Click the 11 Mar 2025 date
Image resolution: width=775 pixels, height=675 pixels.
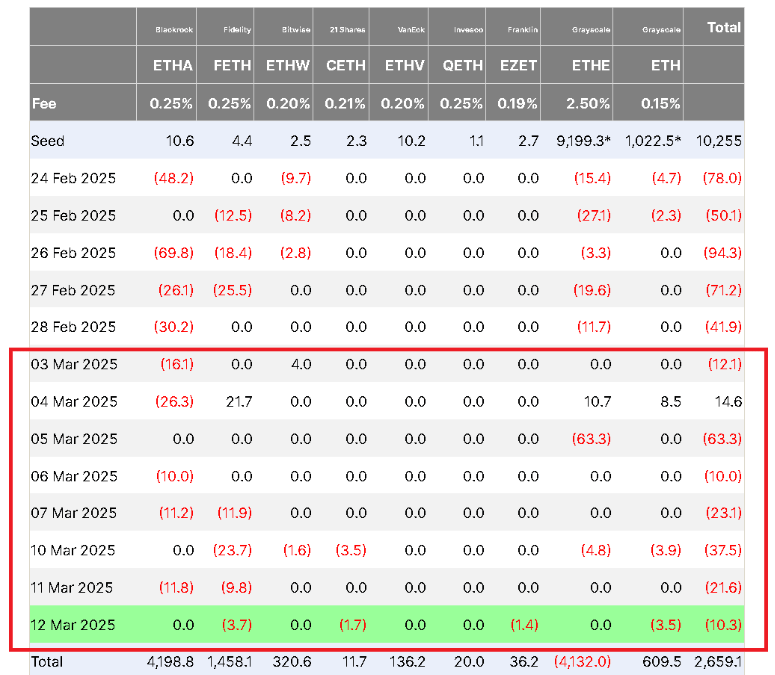[72, 588]
